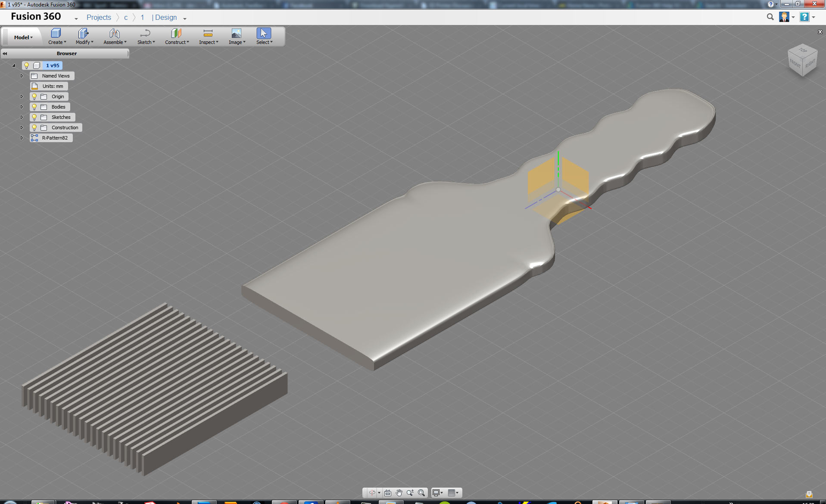Toggle Sketches folder visibility bulb

point(34,117)
